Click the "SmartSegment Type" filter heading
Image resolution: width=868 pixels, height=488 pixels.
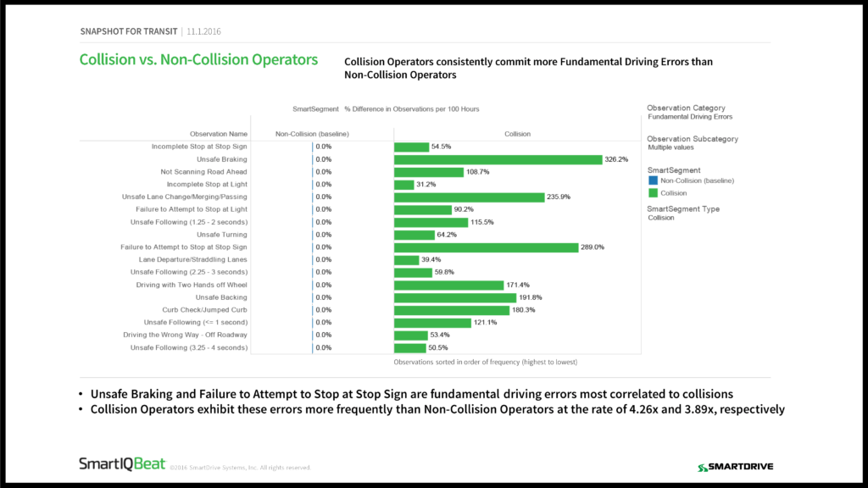(683, 209)
